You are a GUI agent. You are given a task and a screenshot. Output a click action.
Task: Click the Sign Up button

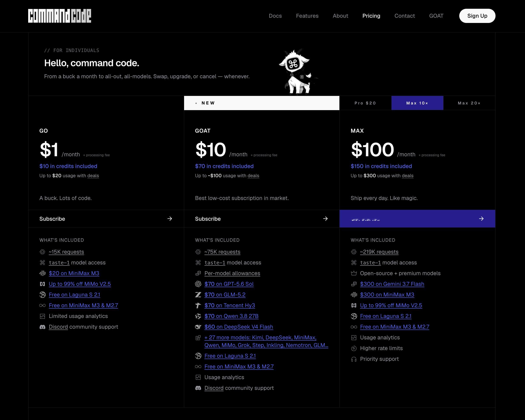click(477, 16)
